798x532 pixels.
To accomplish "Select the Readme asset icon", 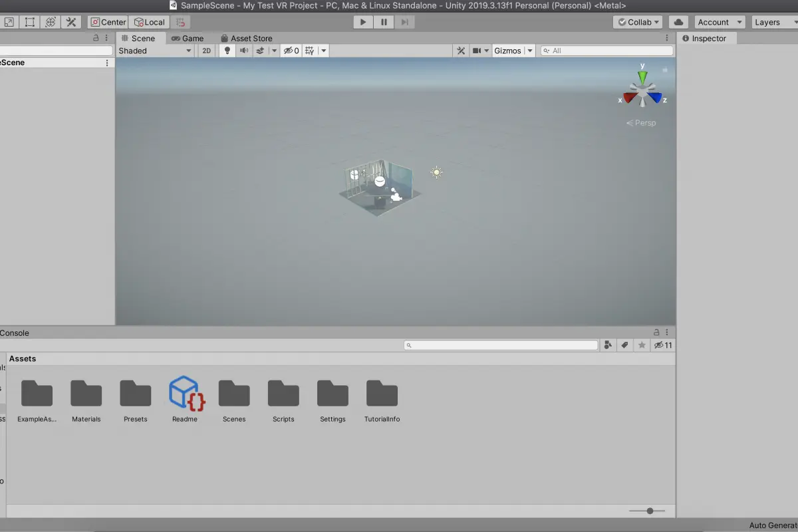I will tap(185, 399).
